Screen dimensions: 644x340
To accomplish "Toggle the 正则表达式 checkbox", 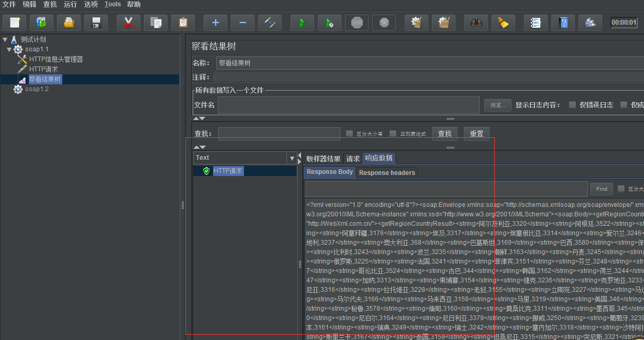I will click(393, 134).
